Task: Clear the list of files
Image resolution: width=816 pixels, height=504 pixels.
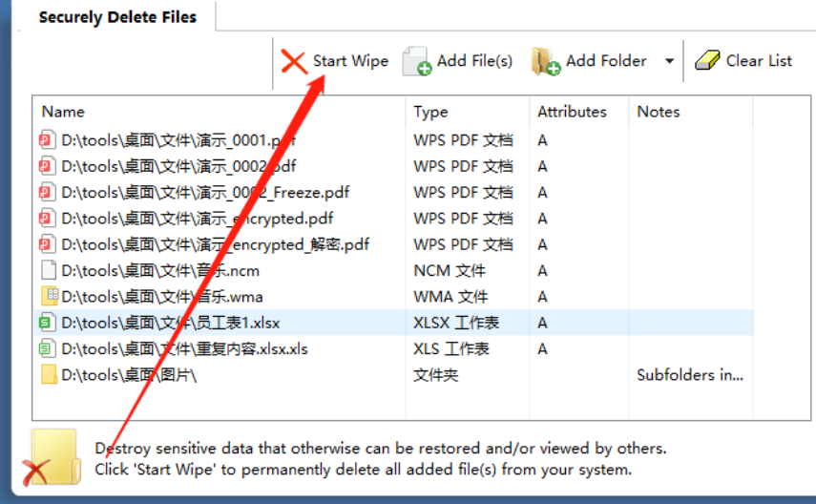Action: (743, 61)
